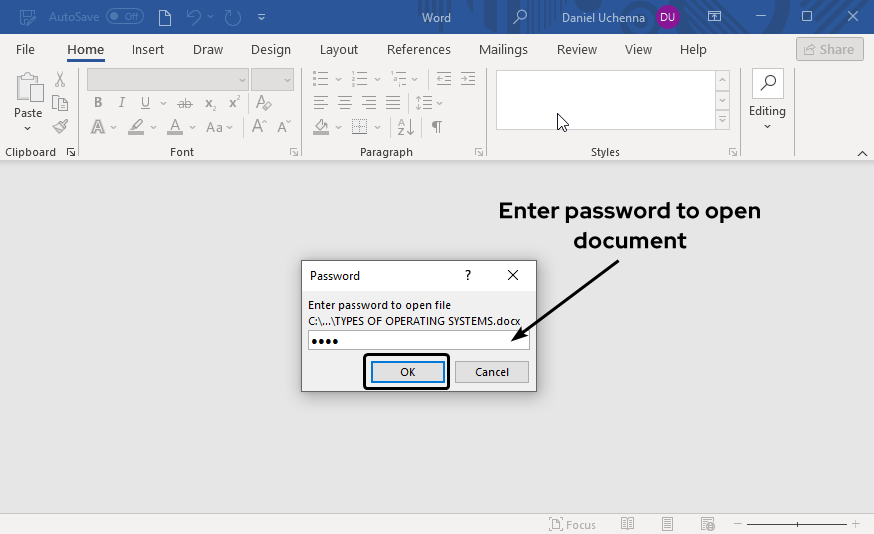The height and width of the screenshot is (534, 874).
Task: Click the Borders grid icon
Action: (360, 127)
